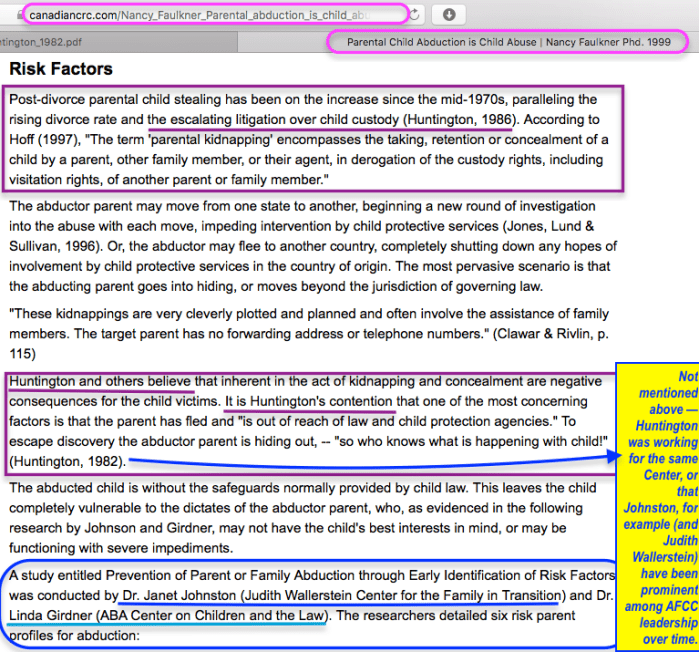Click underlined phrase 'It is Huntington's contention'
The image size is (699, 652).
tap(310, 401)
